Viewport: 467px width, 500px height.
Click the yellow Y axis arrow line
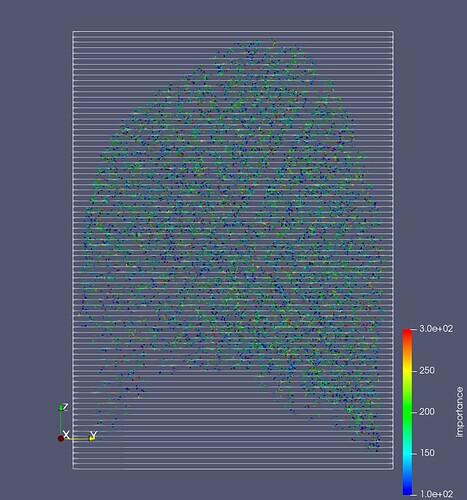point(77,439)
